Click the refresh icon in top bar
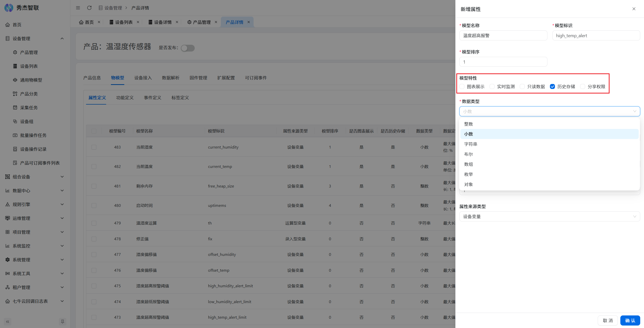 (89, 8)
